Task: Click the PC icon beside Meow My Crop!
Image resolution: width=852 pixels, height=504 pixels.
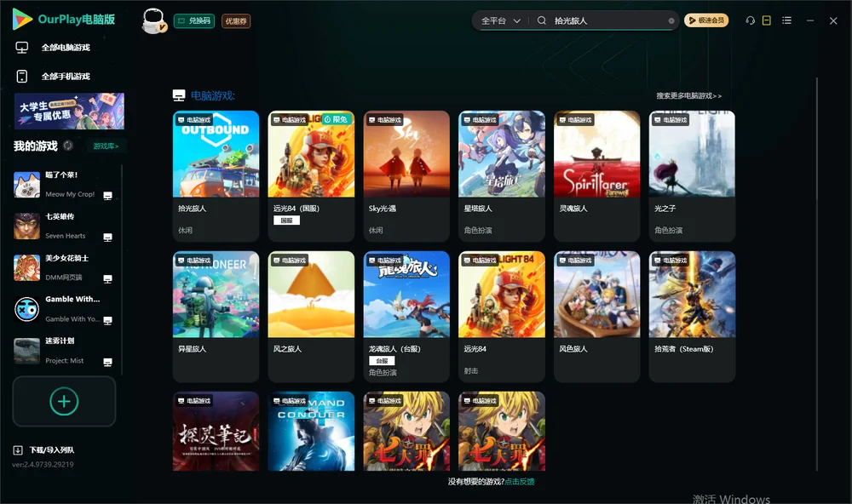Action: [107, 196]
